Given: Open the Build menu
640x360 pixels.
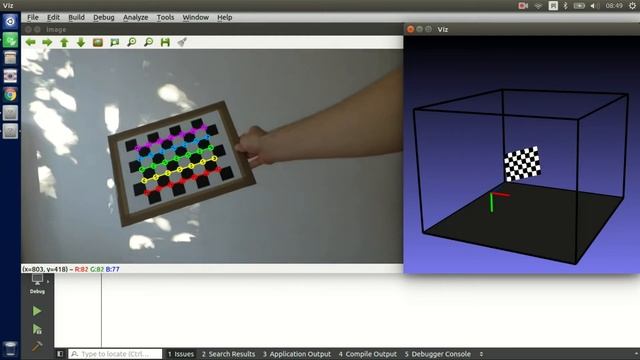Looking at the screenshot, I should pos(76,17).
